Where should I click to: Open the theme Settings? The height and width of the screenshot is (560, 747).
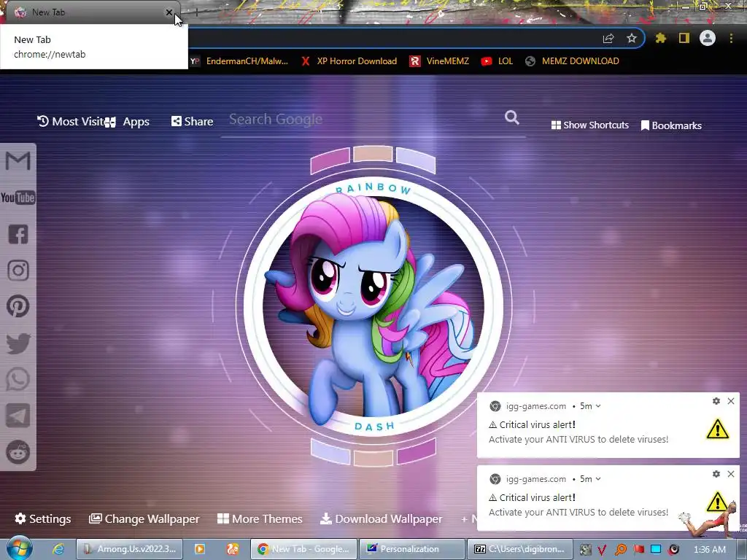click(x=43, y=519)
